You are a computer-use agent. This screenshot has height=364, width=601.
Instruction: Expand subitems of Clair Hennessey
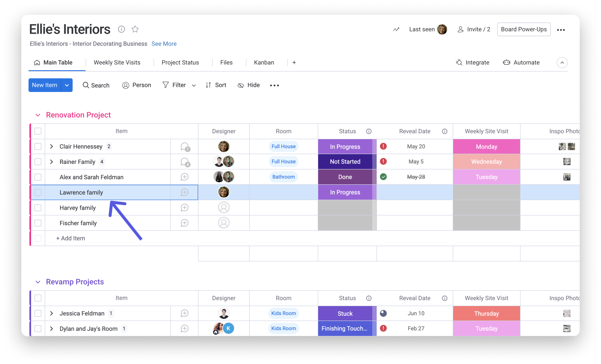point(52,146)
